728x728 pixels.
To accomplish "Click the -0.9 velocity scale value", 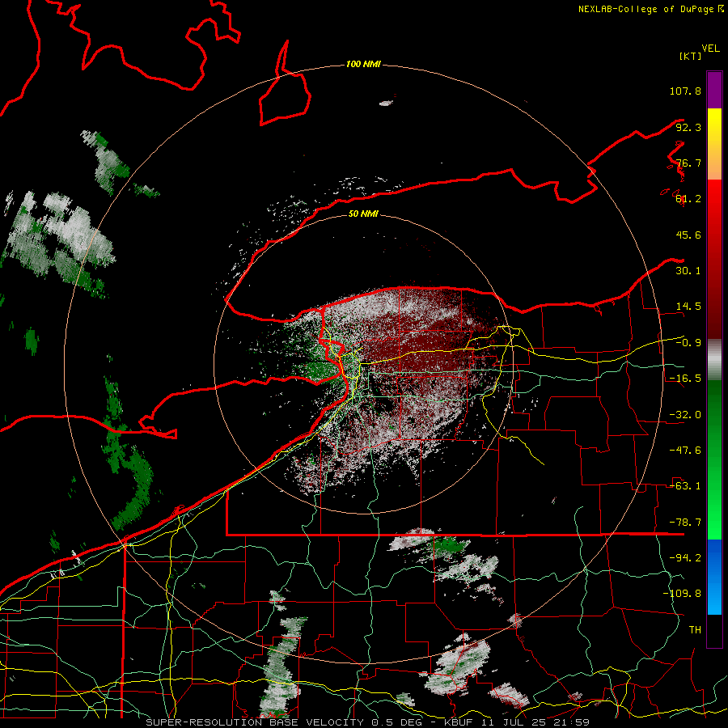I will 688,343.
